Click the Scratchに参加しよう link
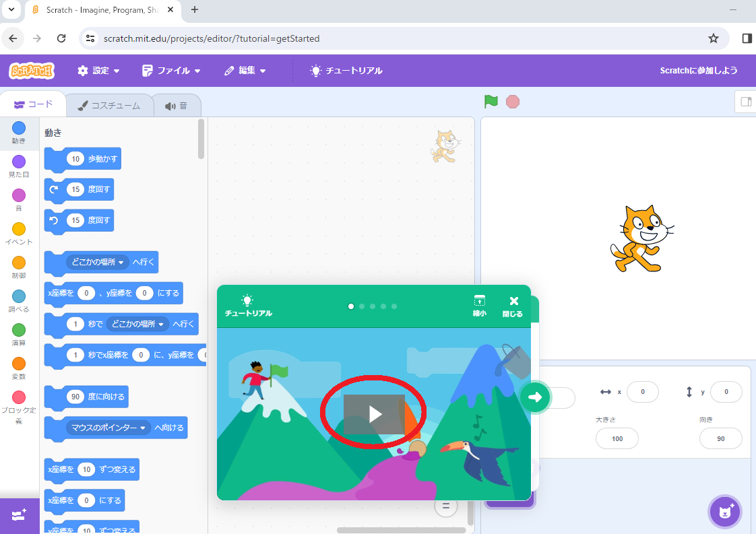This screenshot has width=756, height=534. click(699, 71)
